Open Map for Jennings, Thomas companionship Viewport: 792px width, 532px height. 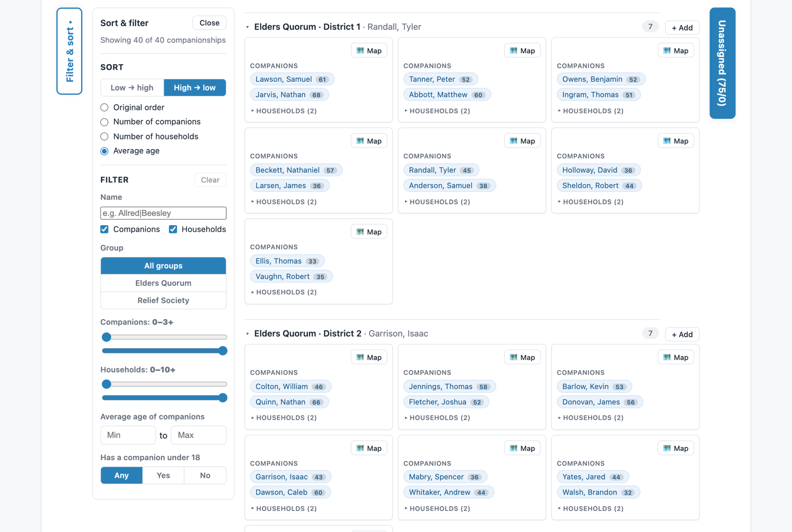pyautogui.click(x=522, y=357)
